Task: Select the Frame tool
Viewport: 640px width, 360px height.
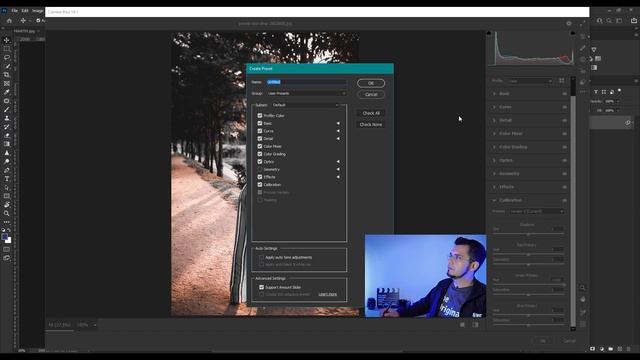Action: pos(7,83)
